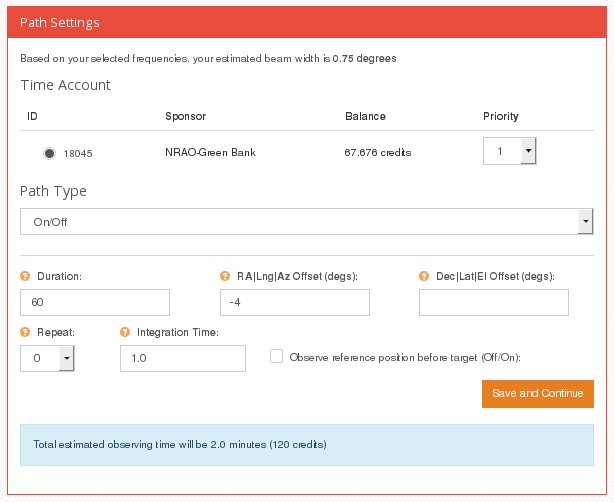Open help icon beside Dec|Lat|El Offset

click(x=424, y=276)
